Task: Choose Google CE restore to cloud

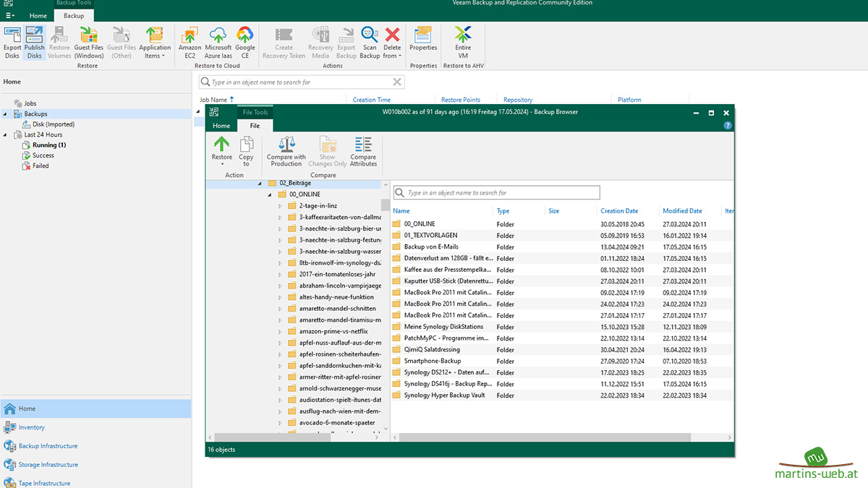Action: (x=244, y=43)
